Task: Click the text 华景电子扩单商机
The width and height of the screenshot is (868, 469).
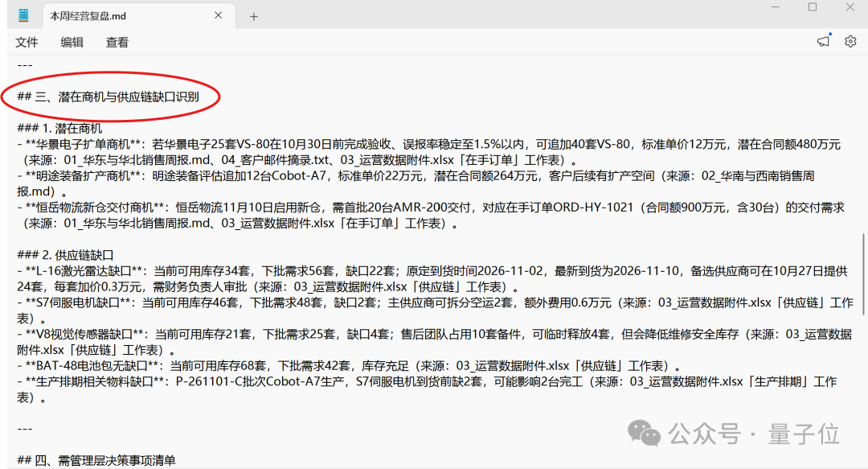Action: [84, 145]
